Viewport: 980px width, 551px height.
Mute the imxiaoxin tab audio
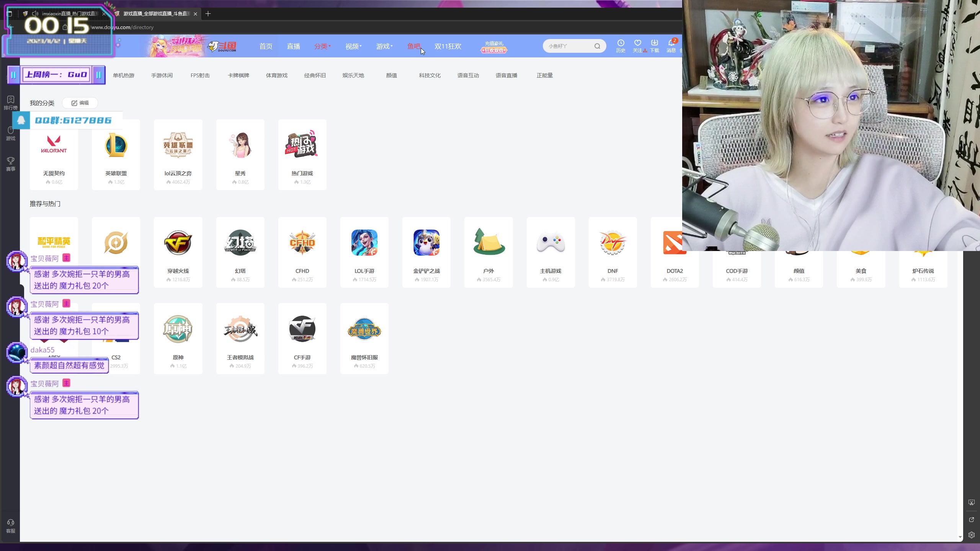pos(35,14)
